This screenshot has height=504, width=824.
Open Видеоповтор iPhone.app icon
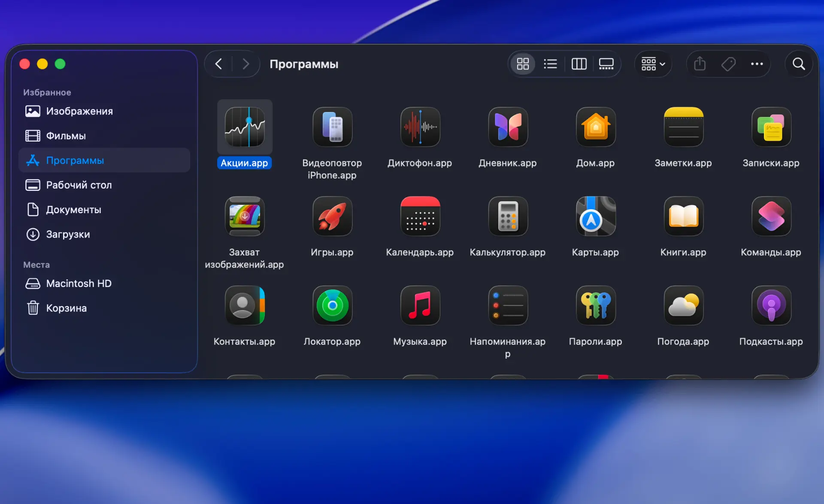(332, 127)
